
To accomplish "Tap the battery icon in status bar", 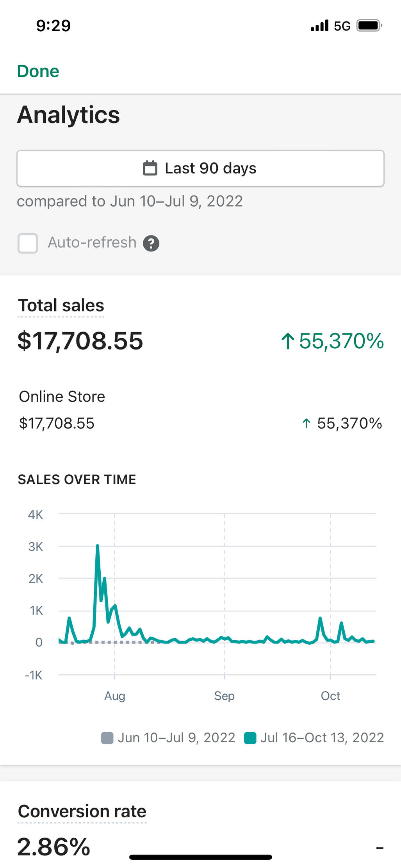I will [x=369, y=26].
